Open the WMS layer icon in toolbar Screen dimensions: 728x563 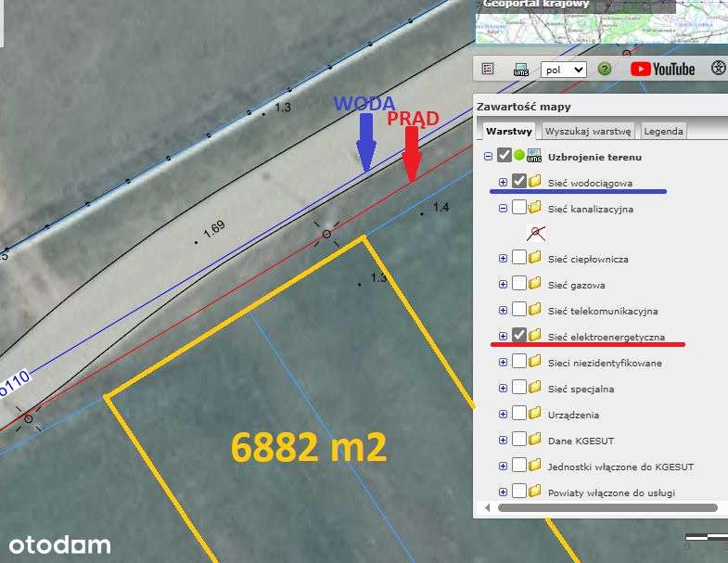521,70
